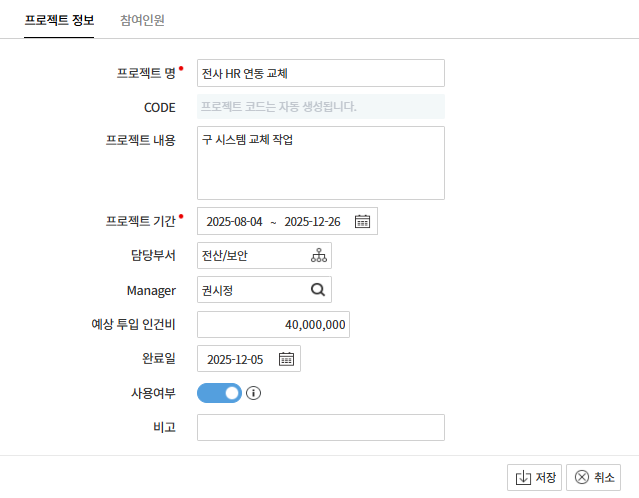Click the Manager search magnifier icon

click(x=318, y=290)
